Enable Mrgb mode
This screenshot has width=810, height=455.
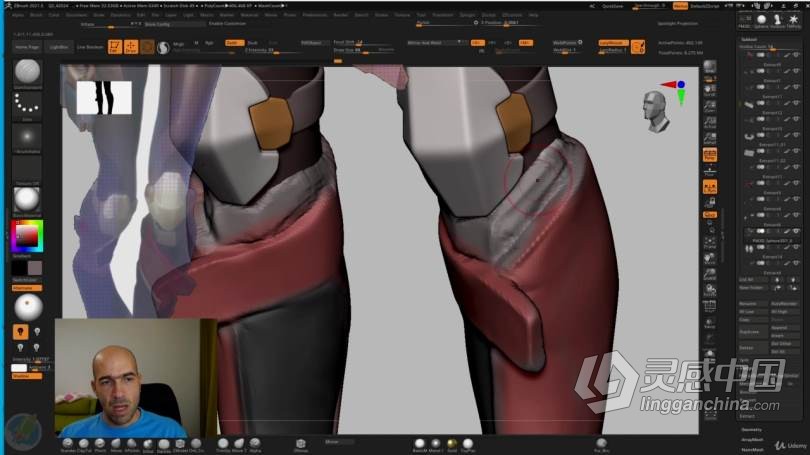(x=179, y=44)
